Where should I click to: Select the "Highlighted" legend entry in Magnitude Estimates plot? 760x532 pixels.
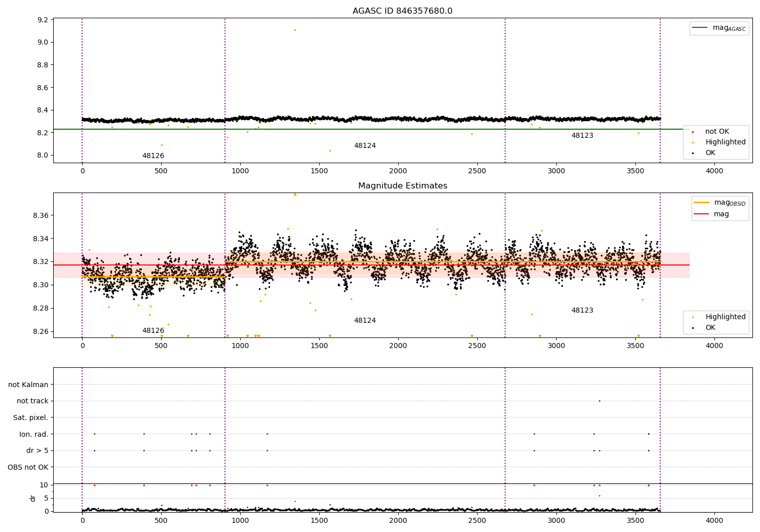point(726,317)
